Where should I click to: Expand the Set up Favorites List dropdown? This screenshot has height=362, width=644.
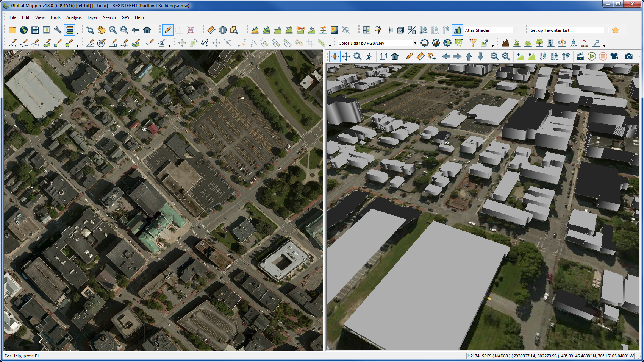(606, 30)
